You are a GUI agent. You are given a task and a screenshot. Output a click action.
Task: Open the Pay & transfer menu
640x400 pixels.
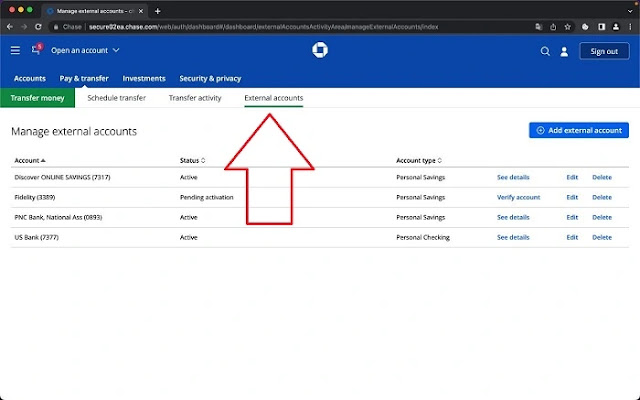tap(84, 78)
